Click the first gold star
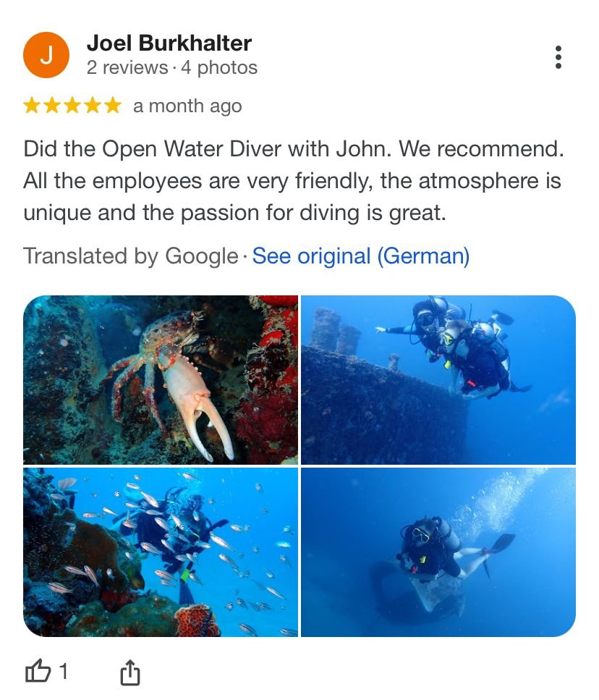Image resolution: width=599 pixels, height=700 pixels. pyautogui.click(x=32, y=106)
